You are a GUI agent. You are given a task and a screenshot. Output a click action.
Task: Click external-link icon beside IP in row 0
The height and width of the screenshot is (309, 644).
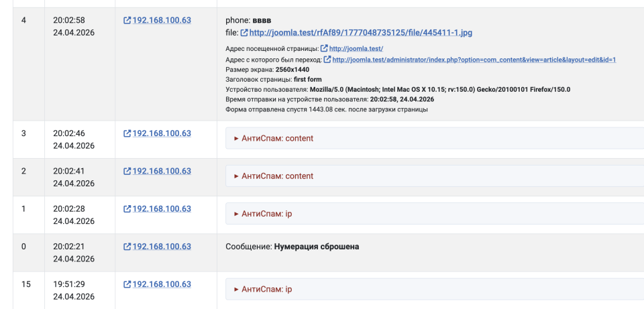click(127, 247)
